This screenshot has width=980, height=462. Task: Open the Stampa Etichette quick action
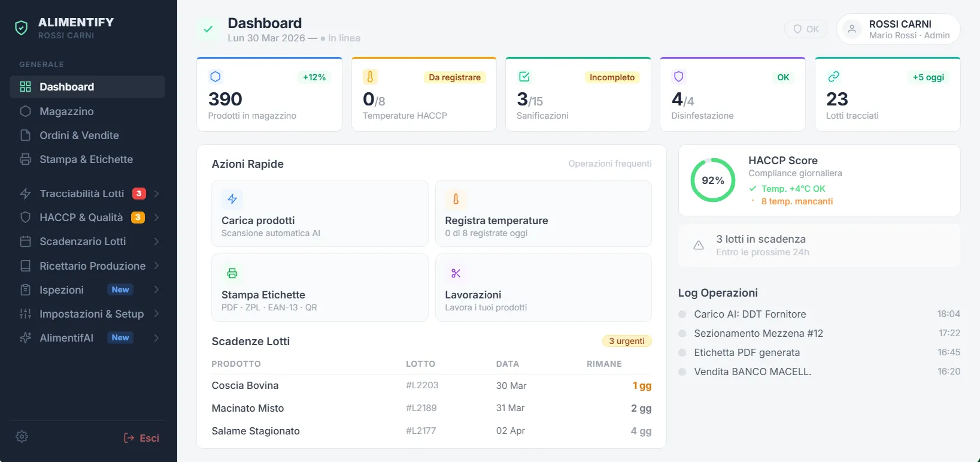(320, 288)
